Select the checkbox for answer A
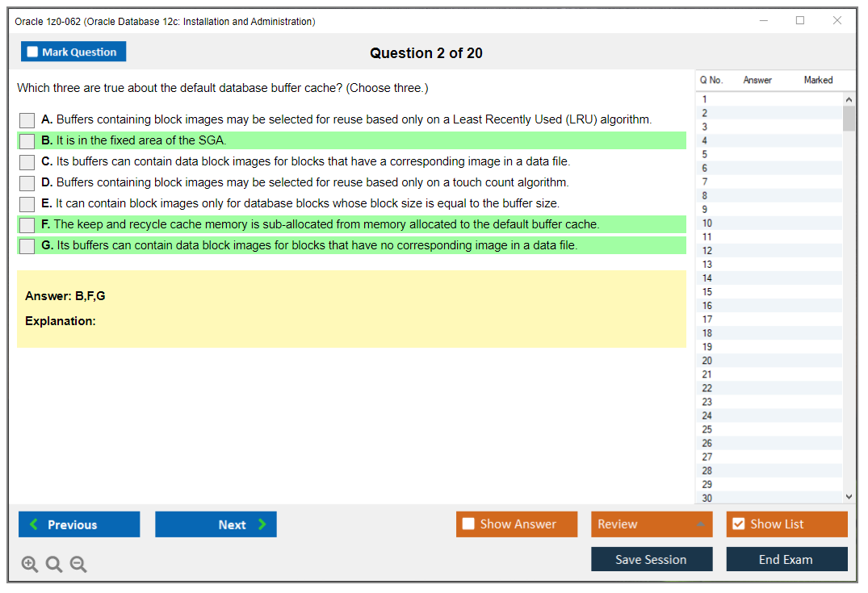 click(27, 120)
